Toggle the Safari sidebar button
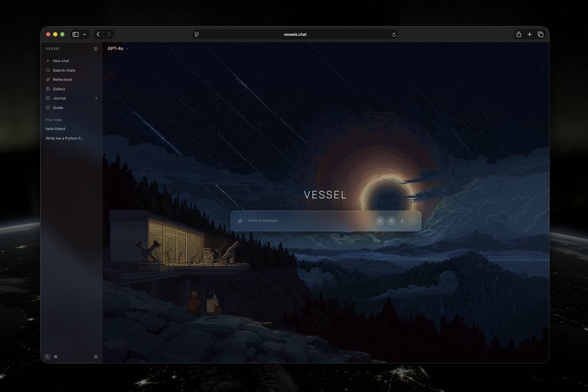 (75, 34)
